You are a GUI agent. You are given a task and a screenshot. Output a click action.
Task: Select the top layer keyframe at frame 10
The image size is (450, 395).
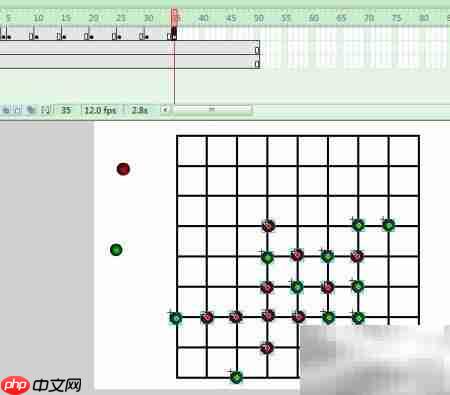click(x=36, y=36)
